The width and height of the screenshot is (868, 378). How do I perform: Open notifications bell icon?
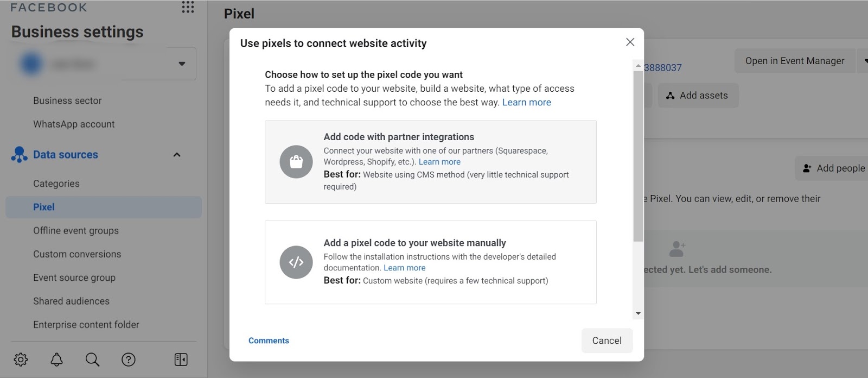[x=56, y=360]
